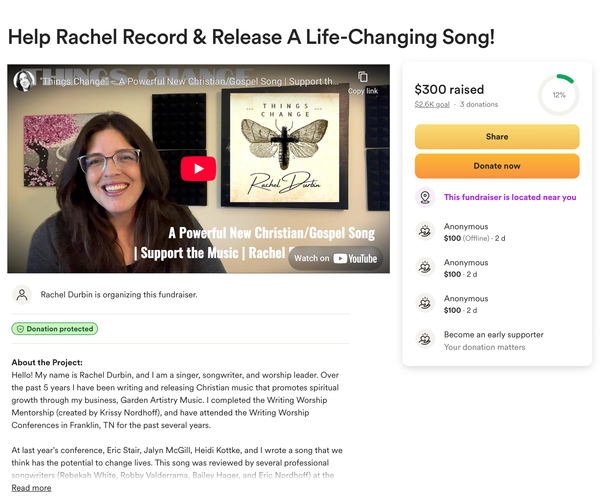Click the location pin icon
The image size is (600, 500).
[425, 197]
